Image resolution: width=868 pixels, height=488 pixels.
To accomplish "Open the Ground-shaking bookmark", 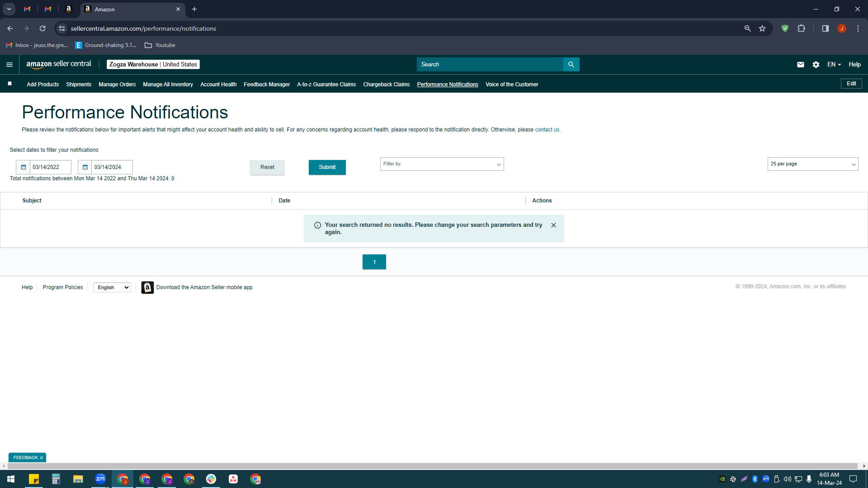I will coord(106,45).
